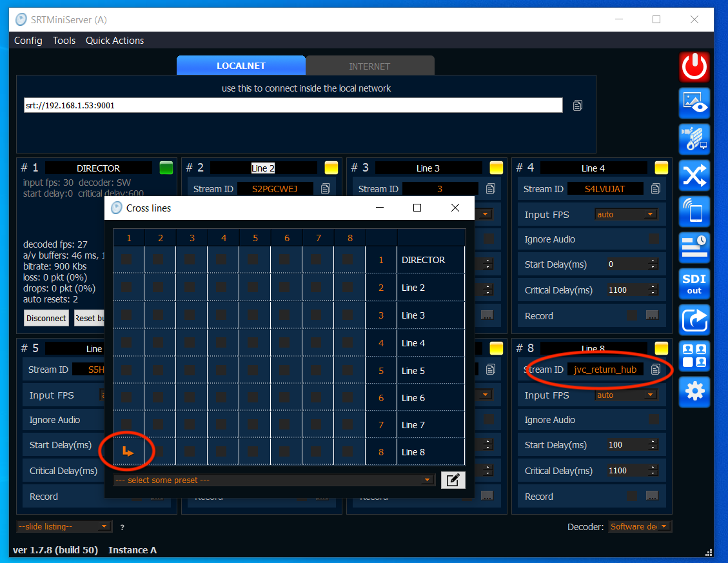Click the SDI out icon
This screenshot has height=563, width=728.
coord(694,284)
